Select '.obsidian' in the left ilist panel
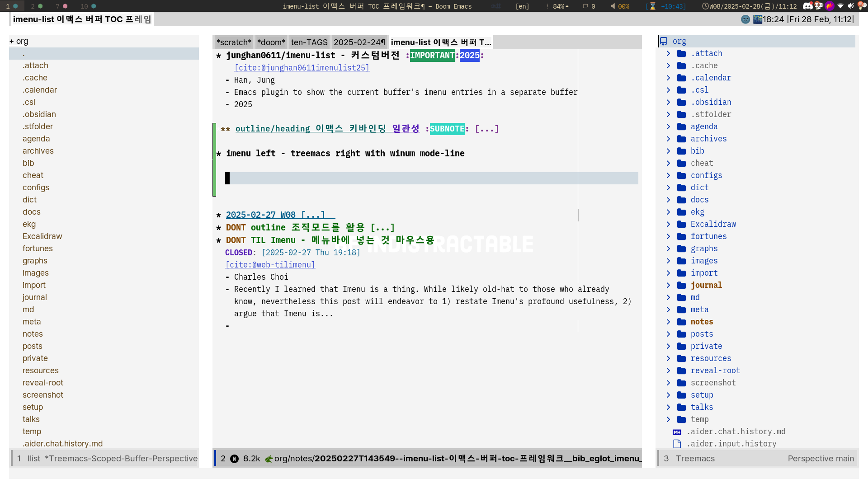The height and width of the screenshot is (488, 868). (x=39, y=114)
